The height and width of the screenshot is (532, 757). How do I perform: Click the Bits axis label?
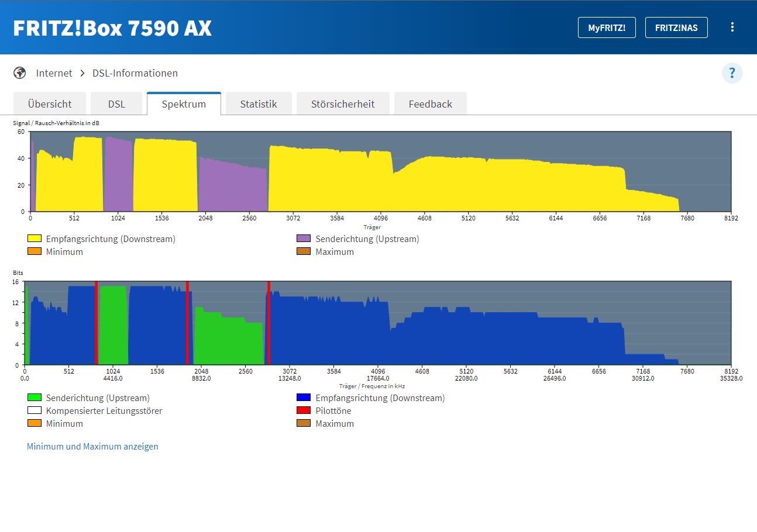[18, 273]
